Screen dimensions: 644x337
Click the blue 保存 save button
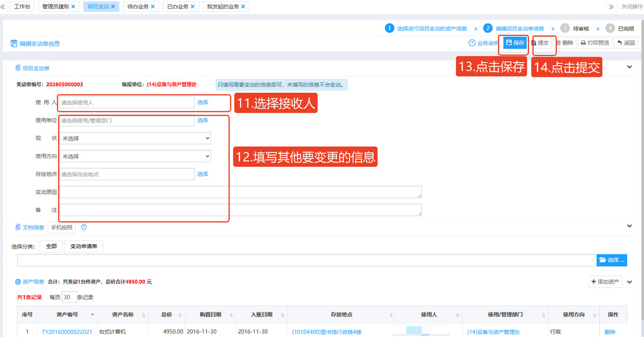pos(515,43)
